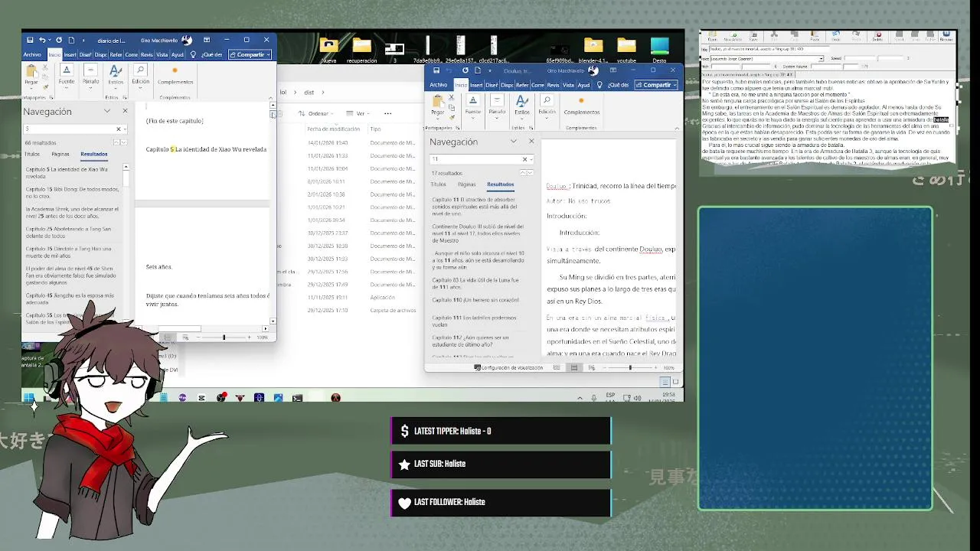Switch to print layout view in right Word

tap(574, 368)
